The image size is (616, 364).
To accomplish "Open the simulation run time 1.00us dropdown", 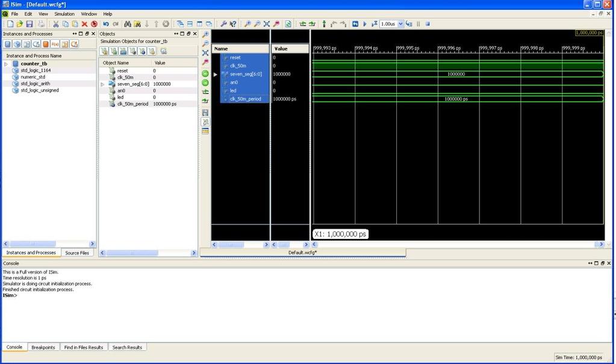I will click(x=400, y=24).
